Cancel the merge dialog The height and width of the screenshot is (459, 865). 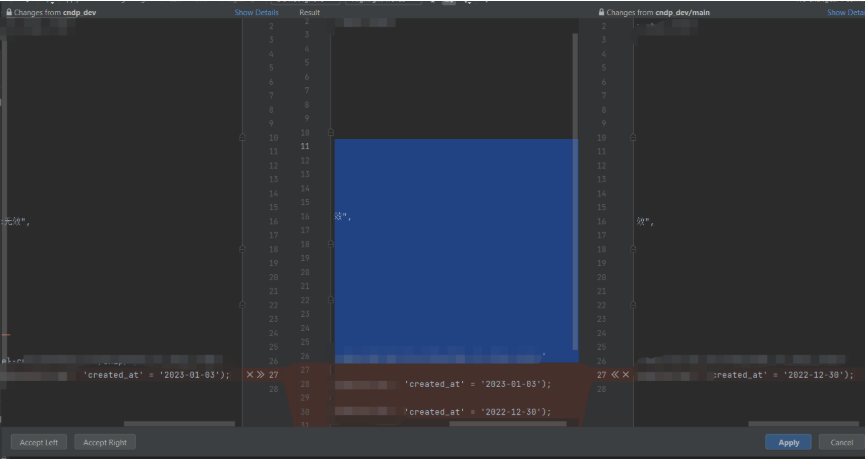click(841, 442)
